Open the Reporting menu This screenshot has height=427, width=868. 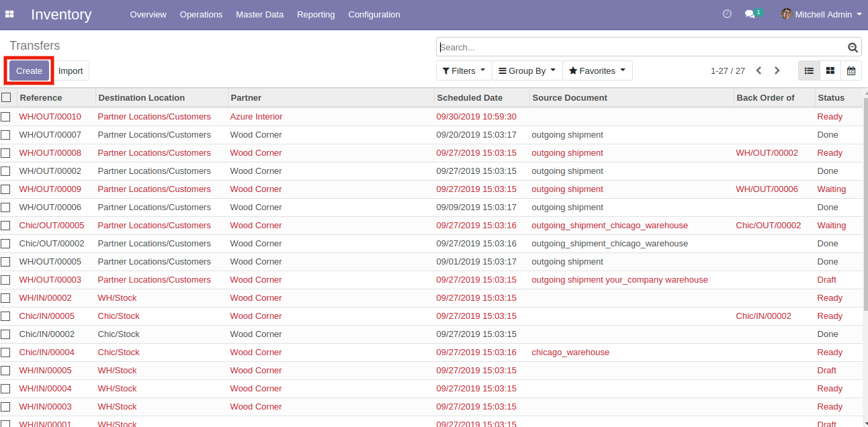click(x=316, y=14)
